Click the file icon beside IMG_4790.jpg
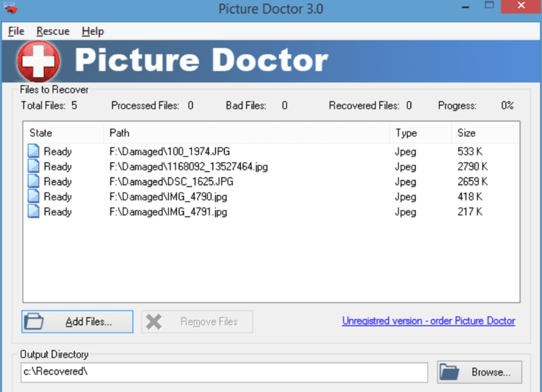This screenshot has height=392, width=542. (33, 196)
